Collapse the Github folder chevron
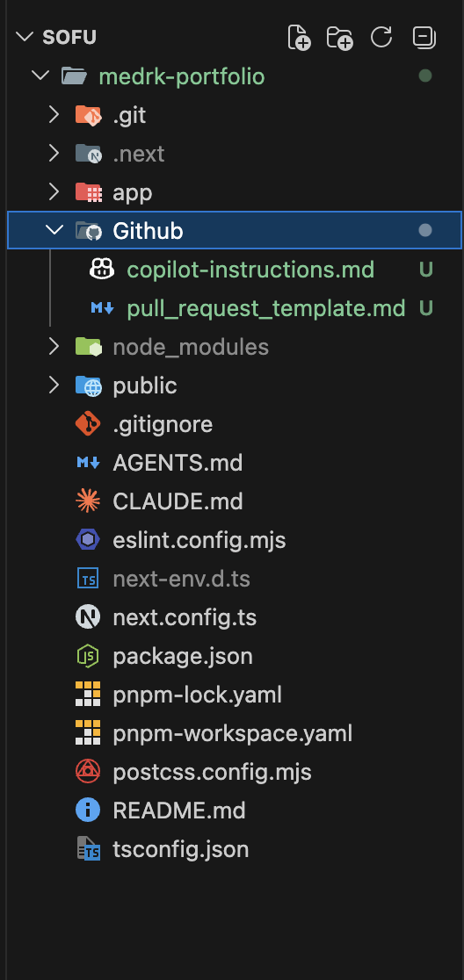 (x=55, y=231)
